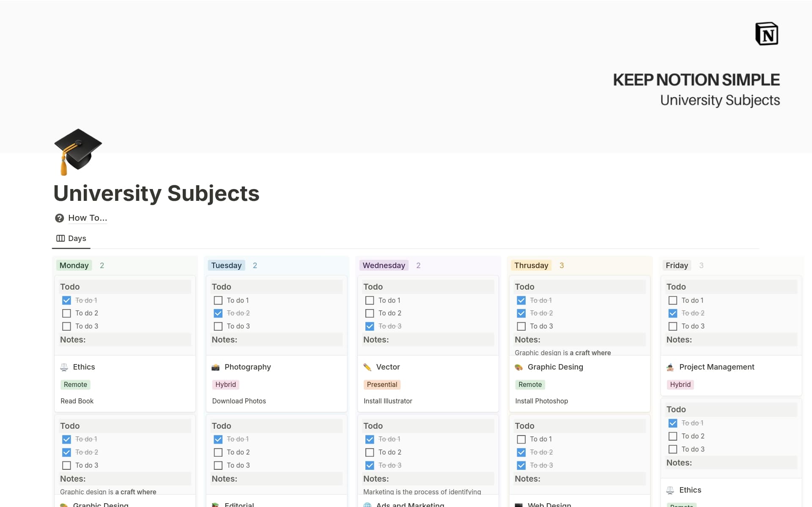The image size is (812, 507).
Task: Click the Wednesday column header
Action: click(x=384, y=265)
